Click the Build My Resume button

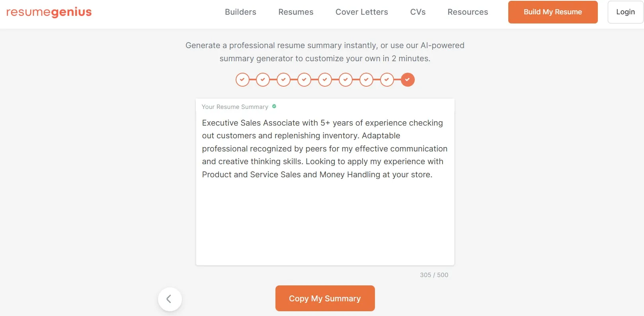[x=552, y=12]
